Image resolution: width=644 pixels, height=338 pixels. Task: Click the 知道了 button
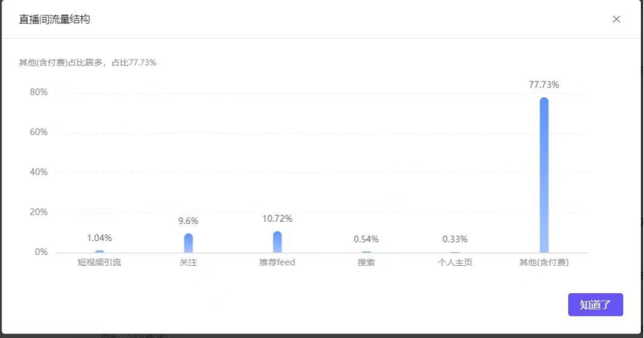tap(595, 305)
